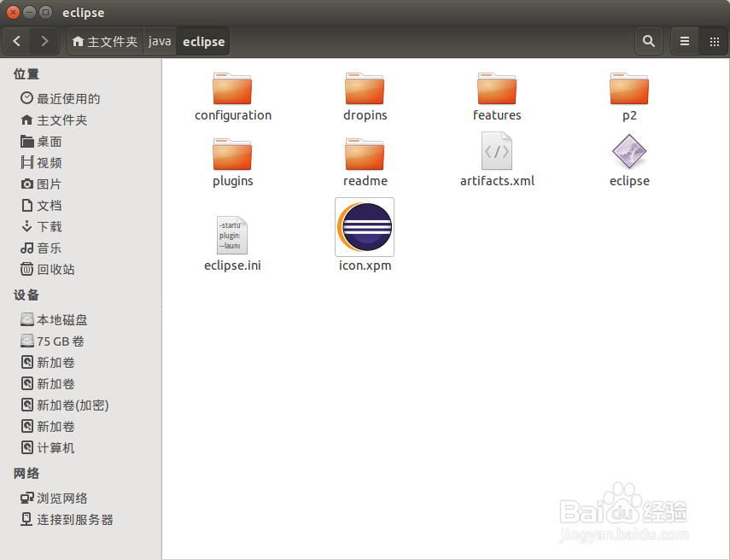730x560 pixels.
Task: Open the search magnifier button
Action: pyautogui.click(x=649, y=42)
